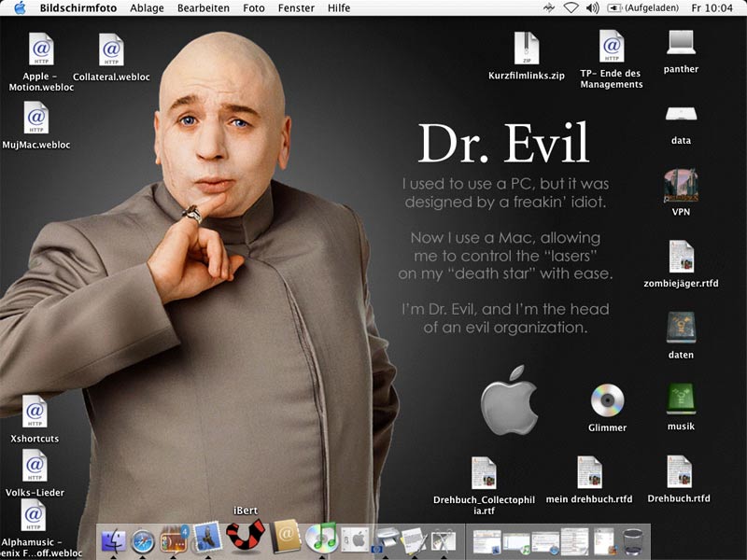747x560 pixels.
Task: Open System Preferences from the dock
Action: 355,541
